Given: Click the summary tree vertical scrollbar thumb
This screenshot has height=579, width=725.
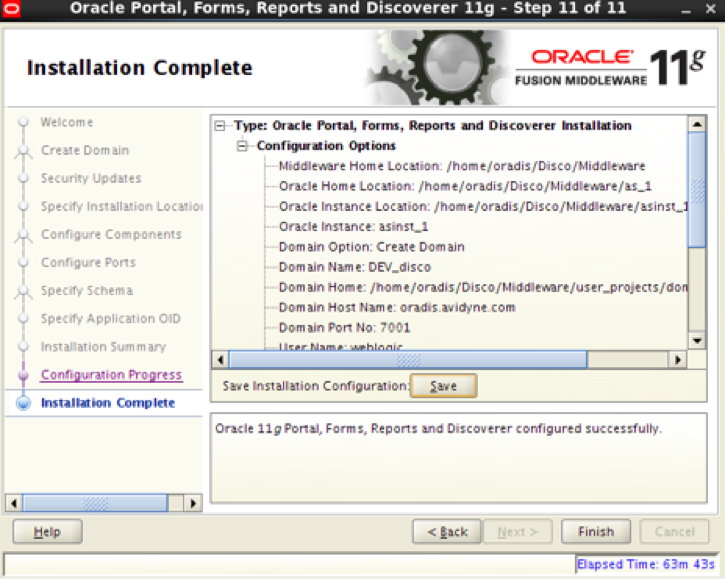Looking at the screenshot, I should click(697, 190).
